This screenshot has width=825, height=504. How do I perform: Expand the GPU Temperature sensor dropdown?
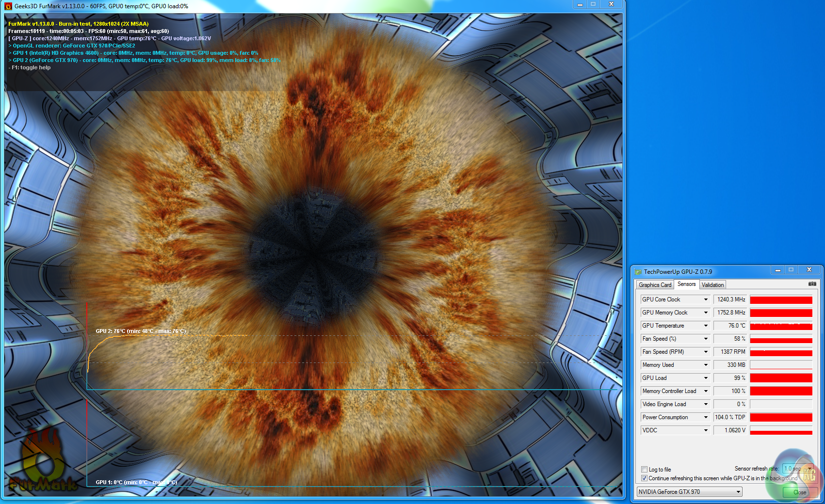point(706,326)
